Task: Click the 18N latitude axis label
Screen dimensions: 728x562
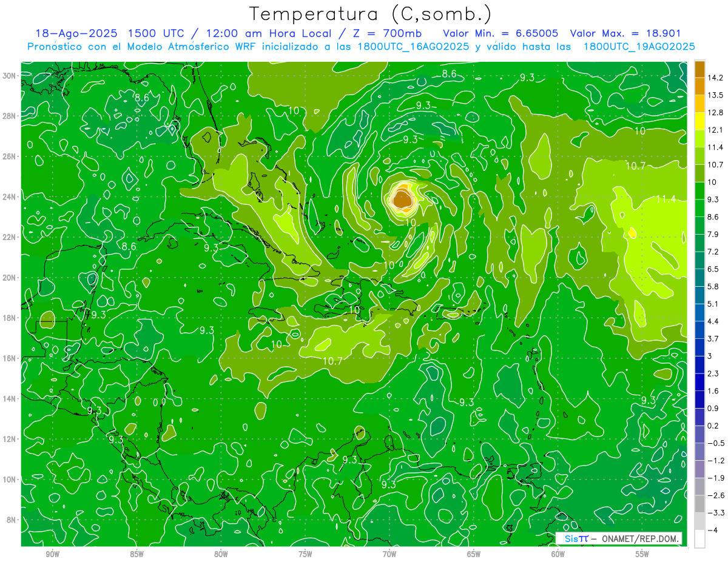Action: pyautogui.click(x=10, y=318)
